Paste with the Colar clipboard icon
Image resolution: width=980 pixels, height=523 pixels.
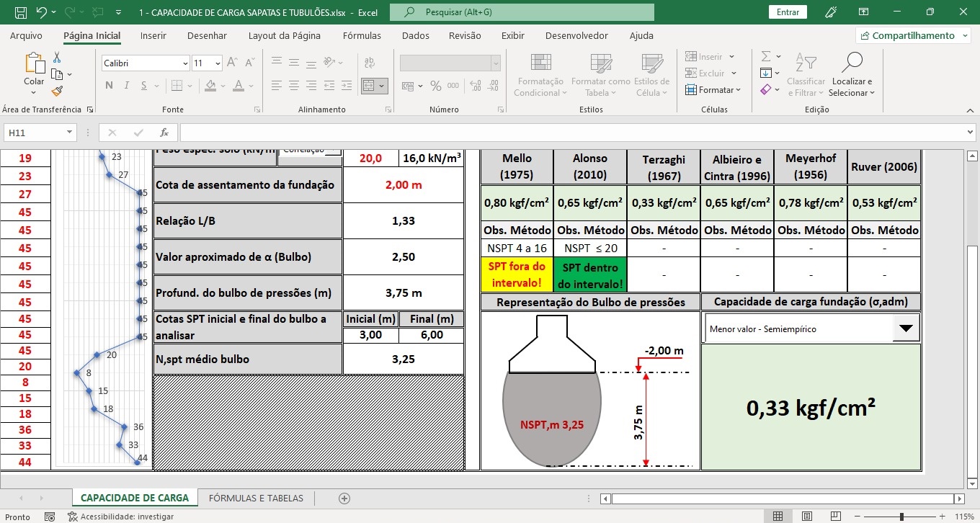click(34, 63)
